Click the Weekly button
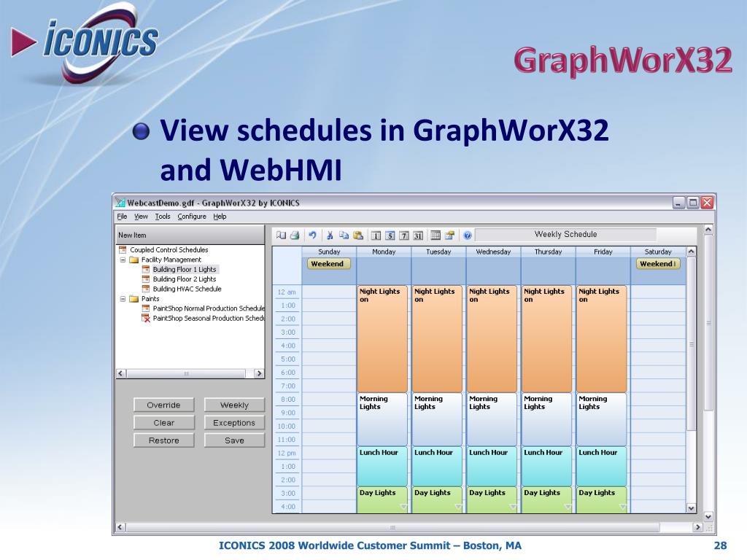 click(234, 405)
